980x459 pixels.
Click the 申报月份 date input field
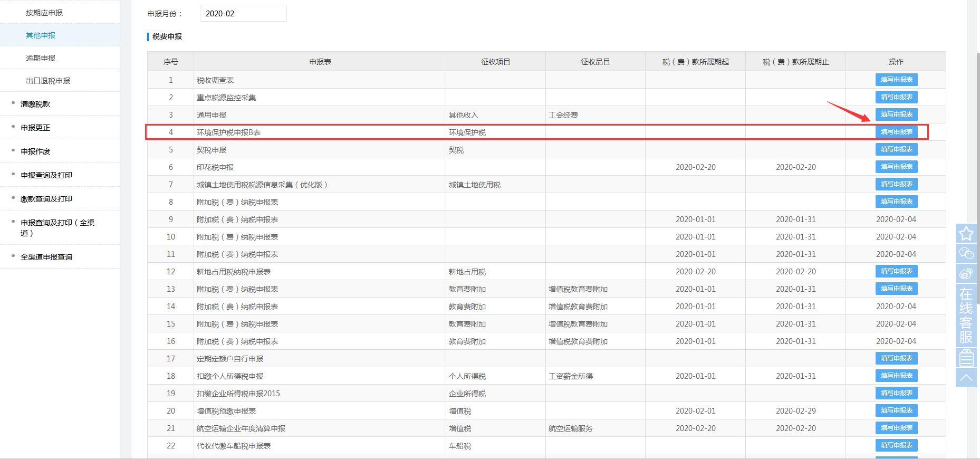(243, 14)
